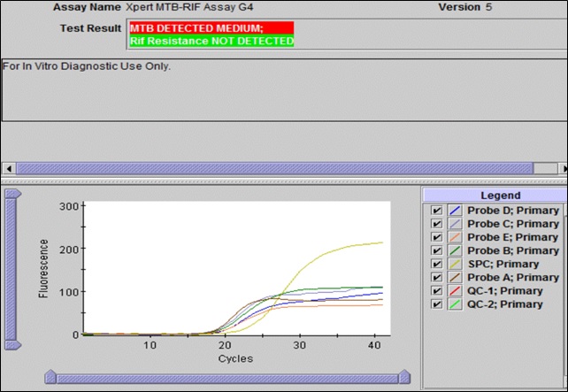Viewport: 568px width, 392px height.
Task: Select the QC-2 green line icon
Action: point(455,304)
